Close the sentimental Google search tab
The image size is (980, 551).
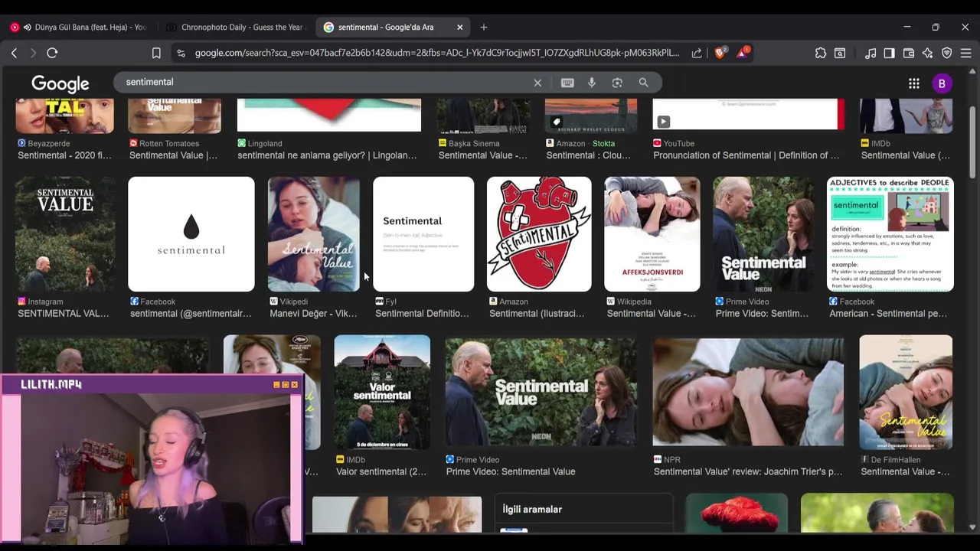click(459, 27)
